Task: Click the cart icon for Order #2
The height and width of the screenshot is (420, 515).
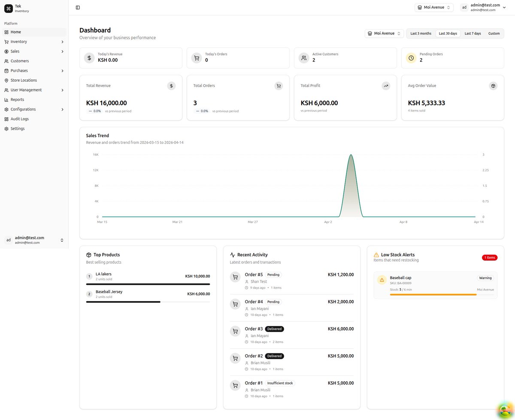Action: (x=235, y=358)
